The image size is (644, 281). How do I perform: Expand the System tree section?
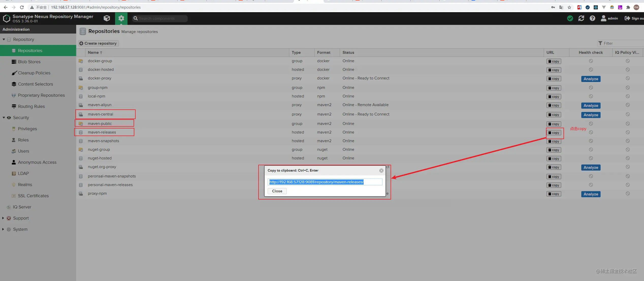point(3,229)
